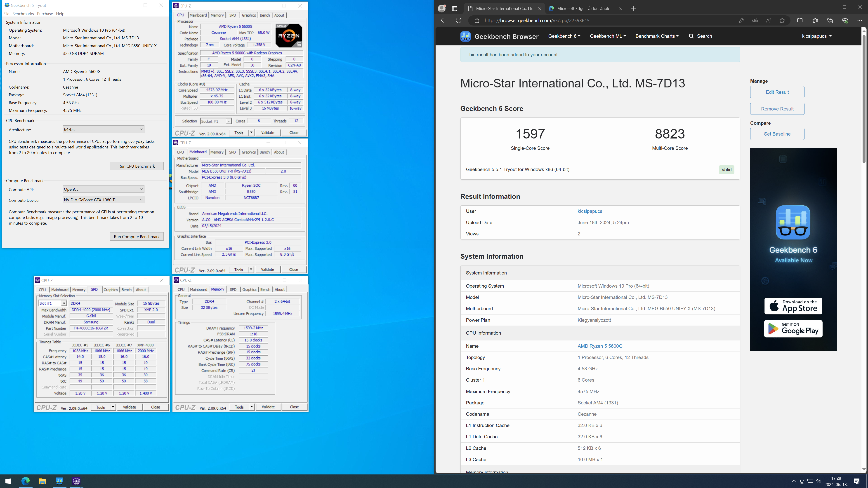The height and width of the screenshot is (488, 868).
Task: Click the Geekbench Browser logo icon
Action: pyautogui.click(x=465, y=36)
